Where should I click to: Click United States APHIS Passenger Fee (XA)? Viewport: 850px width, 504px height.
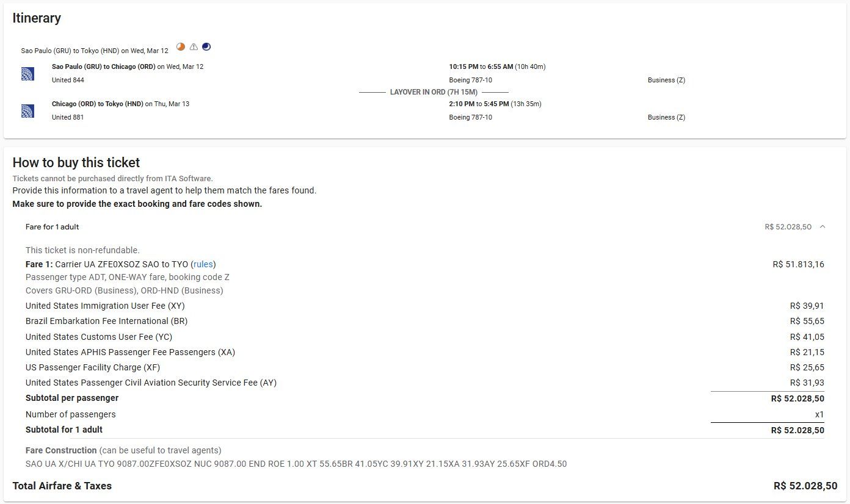coord(130,352)
